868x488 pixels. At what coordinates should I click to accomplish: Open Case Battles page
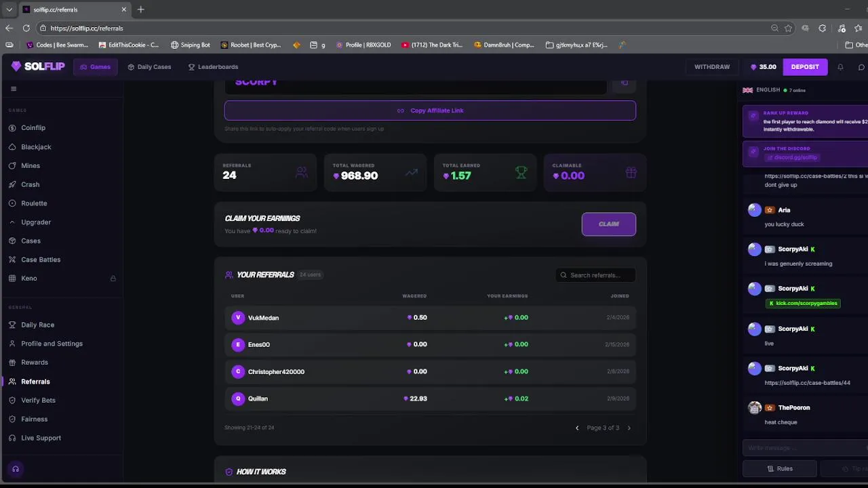(41, 260)
